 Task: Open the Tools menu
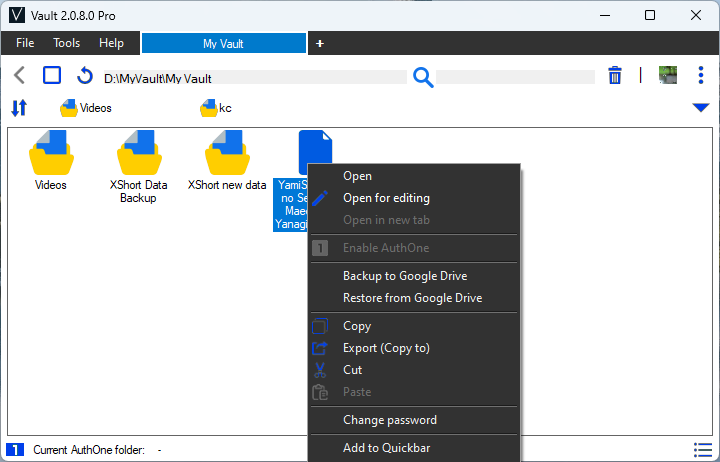(x=67, y=43)
